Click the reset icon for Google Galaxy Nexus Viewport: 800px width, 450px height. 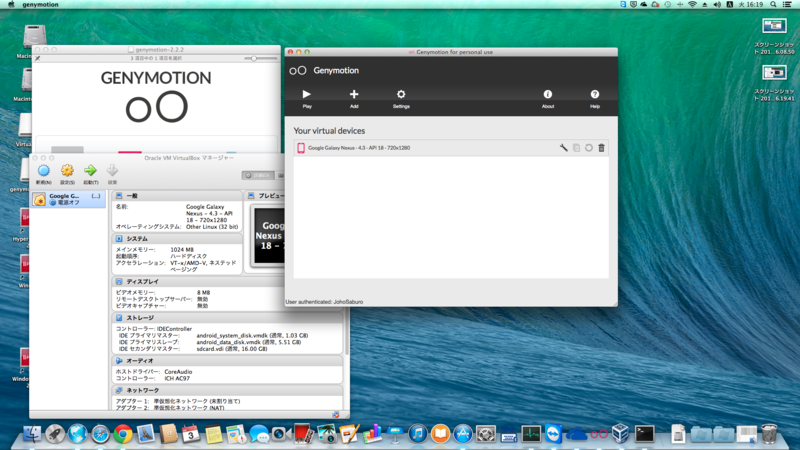(589, 147)
